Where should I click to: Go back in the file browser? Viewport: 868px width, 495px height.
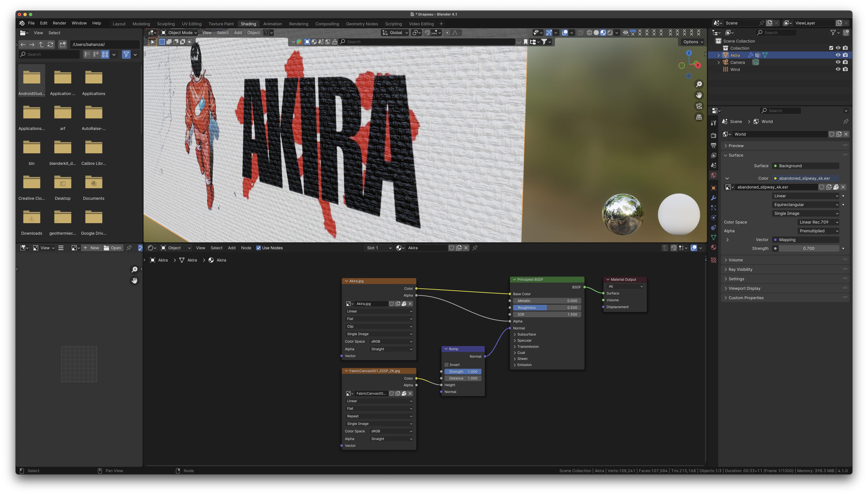[x=23, y=45]
